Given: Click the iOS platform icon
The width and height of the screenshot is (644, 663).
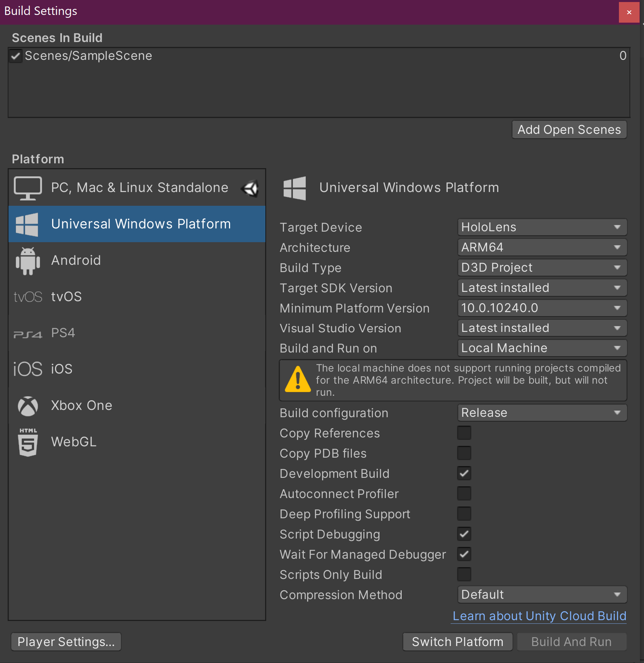Looking at the screenshot, I should [x=28, y=369].
